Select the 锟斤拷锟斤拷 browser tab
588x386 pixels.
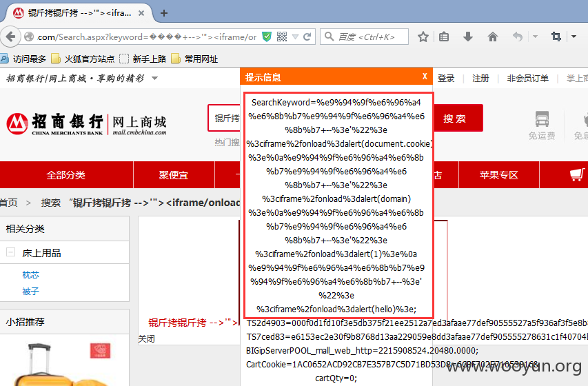(79, 13)
